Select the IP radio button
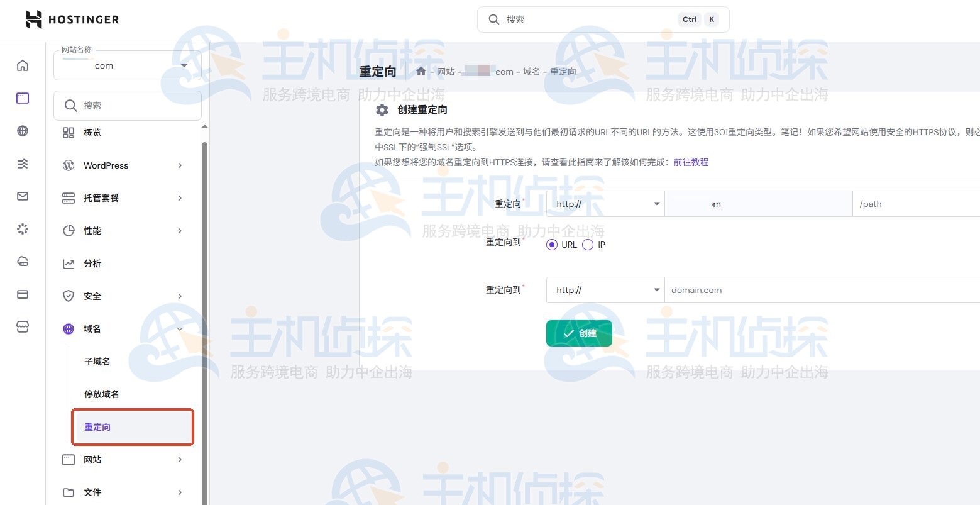 click(587, 245)
